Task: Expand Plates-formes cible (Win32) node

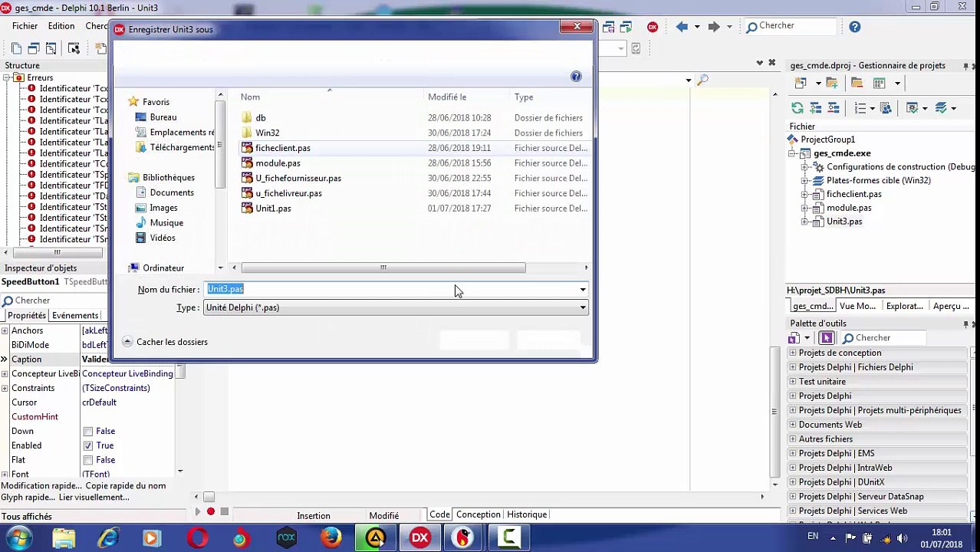Action: click(x=804, y=181)
